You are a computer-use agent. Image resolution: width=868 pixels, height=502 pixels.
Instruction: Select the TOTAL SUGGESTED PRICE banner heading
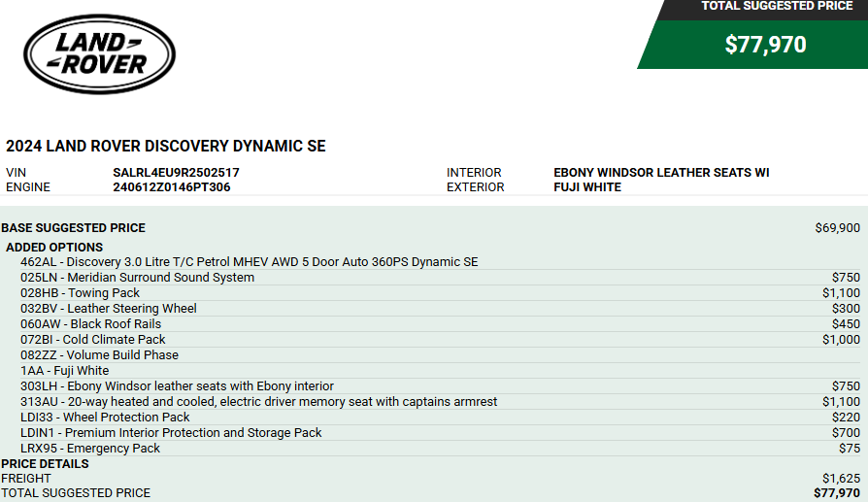(777, 6)
